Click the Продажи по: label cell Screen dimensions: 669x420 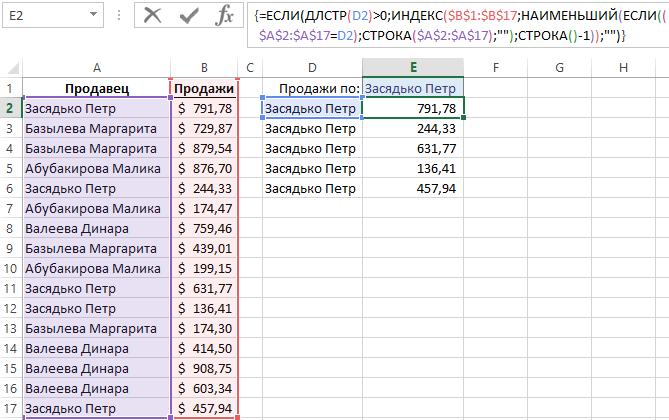tap(311, 88)
